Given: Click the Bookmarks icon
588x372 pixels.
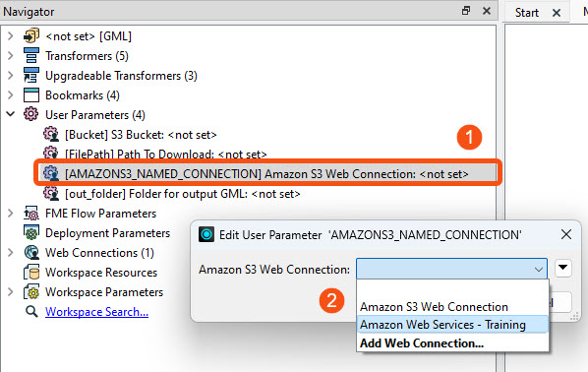Looking at the screenshot, I should tap(31, 95).
